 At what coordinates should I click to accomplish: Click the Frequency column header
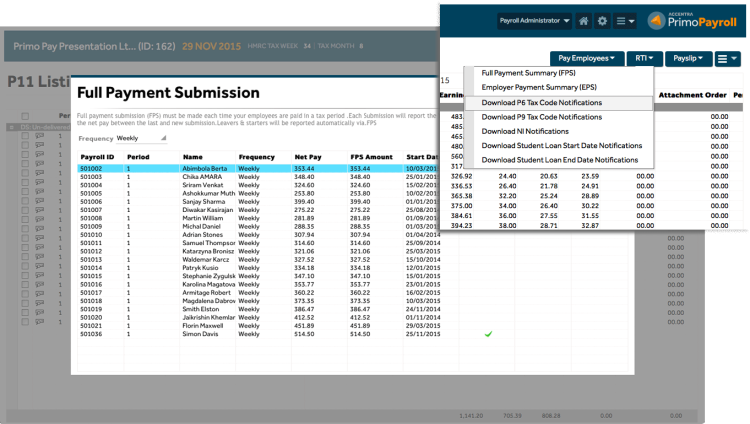[x=256, y=157]
